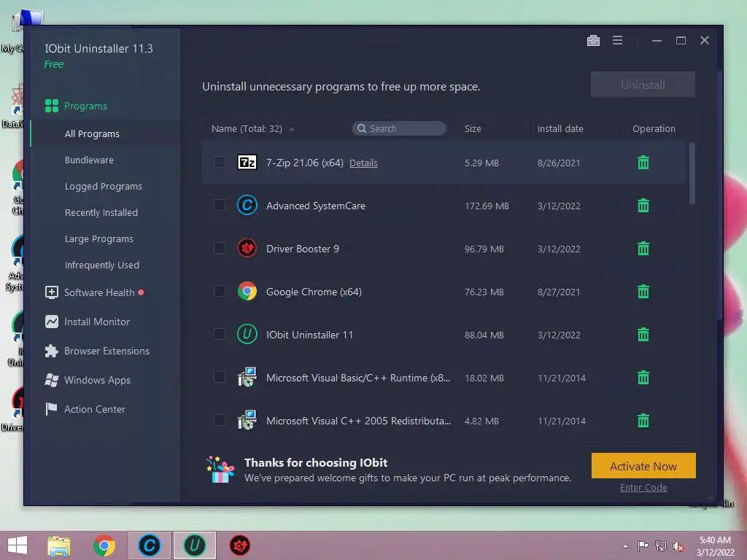Check the 7-Zip 21.06 checkbox
The width and height of the screenshot is (747, 560).
(219, 163)
